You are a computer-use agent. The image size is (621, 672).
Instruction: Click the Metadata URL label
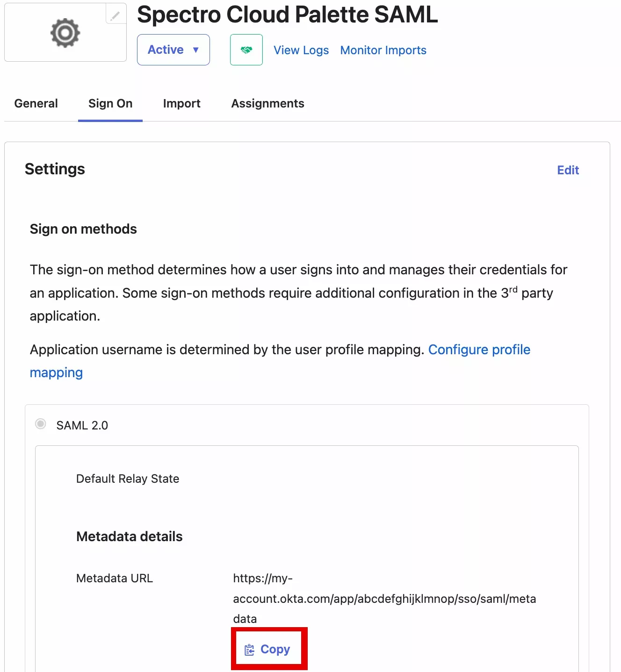tap(115, 578)
